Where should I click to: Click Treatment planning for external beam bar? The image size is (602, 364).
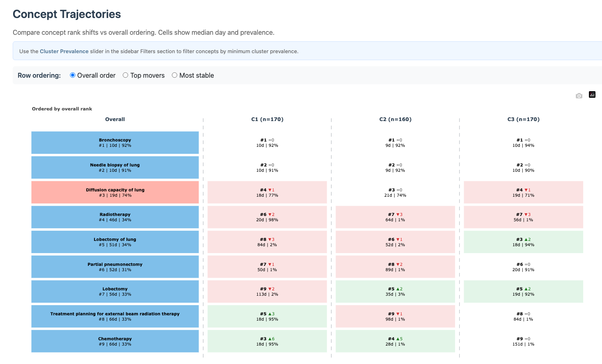tap(115, 317)
